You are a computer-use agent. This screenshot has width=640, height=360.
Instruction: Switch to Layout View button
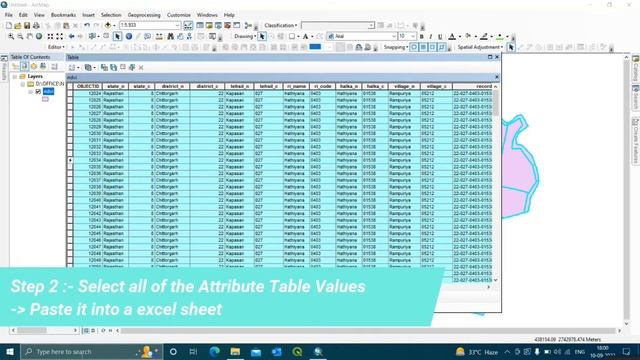93,331
